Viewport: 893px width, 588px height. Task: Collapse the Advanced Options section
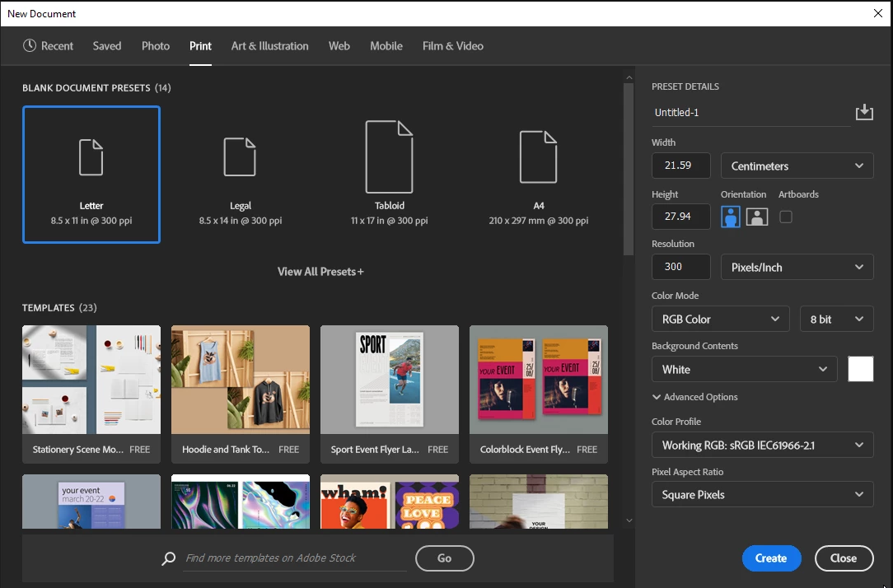point(694,397)
